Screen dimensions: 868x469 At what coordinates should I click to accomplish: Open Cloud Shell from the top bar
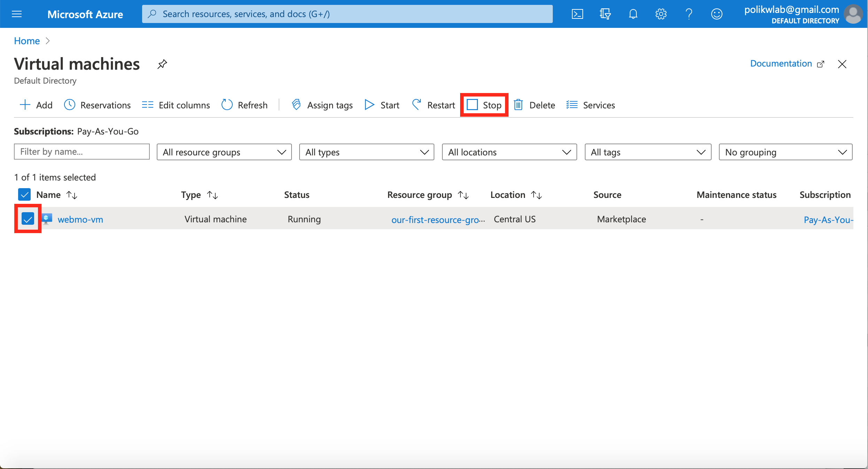(577, 14)
